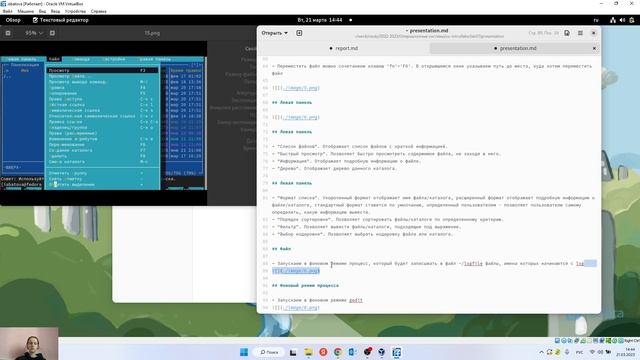The height and width of the screenshot is (360, 640).
Task: Click the line/column position indicator in editor header
Action: click(x=543, y=33)
